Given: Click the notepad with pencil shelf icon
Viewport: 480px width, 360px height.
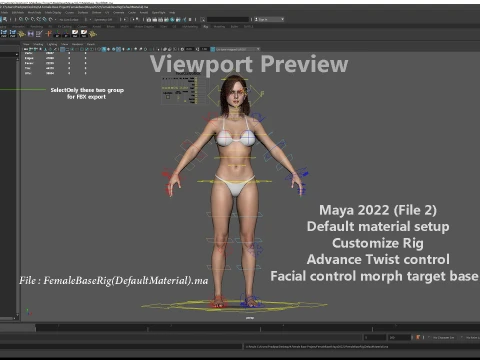Looking at the screenshot, I should pyautogui.click(x=39, y=34).
